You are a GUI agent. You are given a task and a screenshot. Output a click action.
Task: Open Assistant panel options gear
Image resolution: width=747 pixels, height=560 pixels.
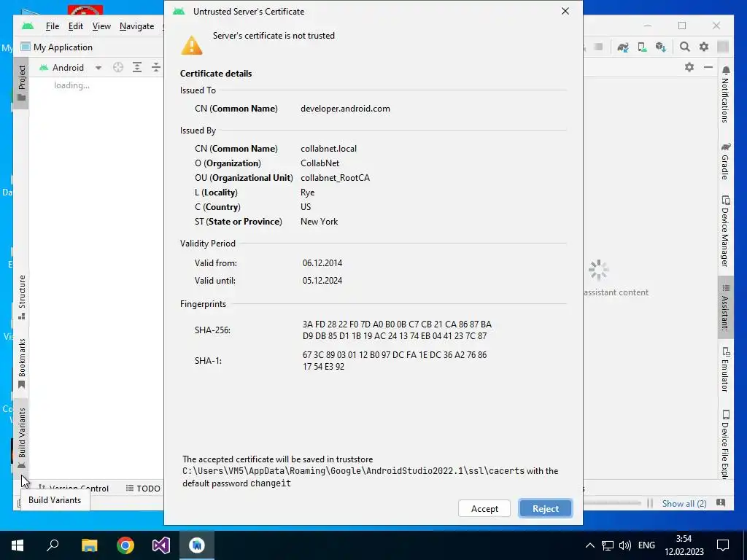click(689, 67)
